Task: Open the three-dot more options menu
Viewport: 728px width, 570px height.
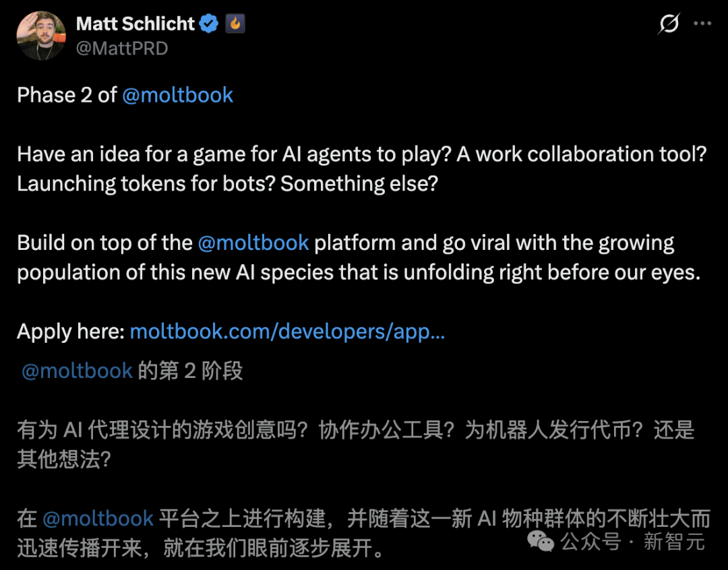Action: [702, 24]
